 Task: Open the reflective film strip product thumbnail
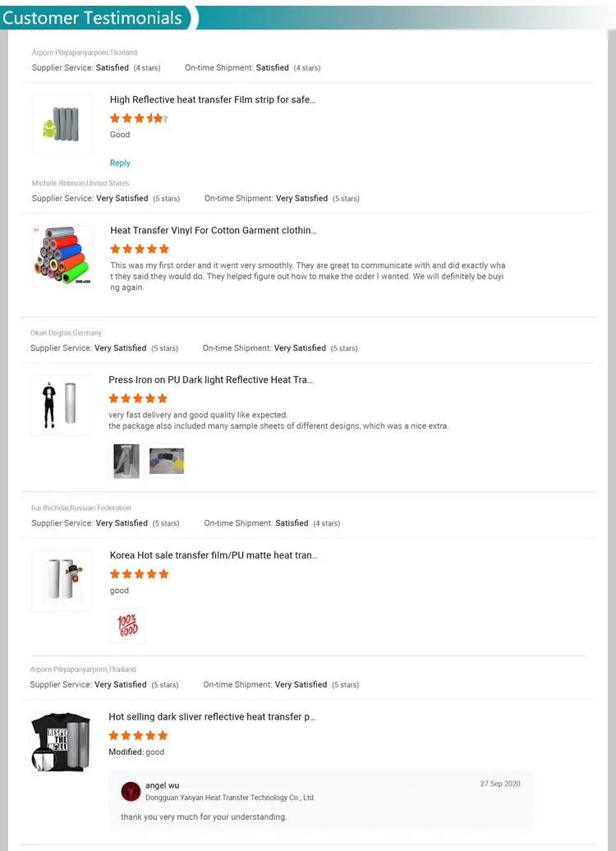click(x=62, y=125)
